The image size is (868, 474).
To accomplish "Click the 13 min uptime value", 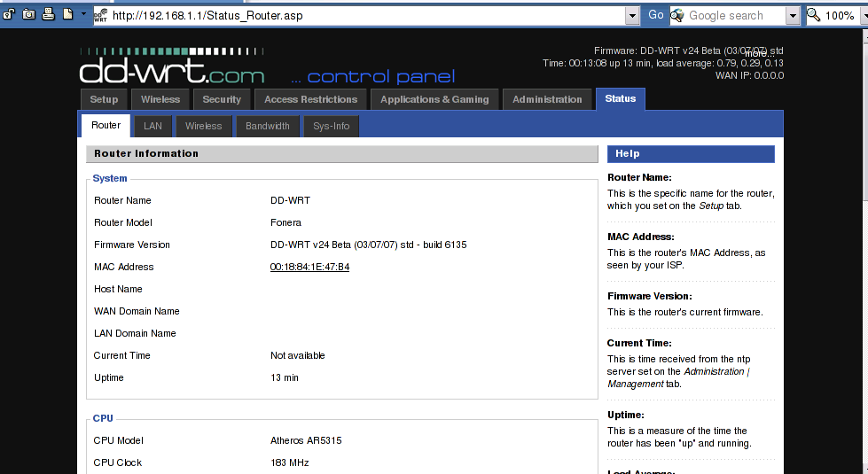I will [284, 377].
